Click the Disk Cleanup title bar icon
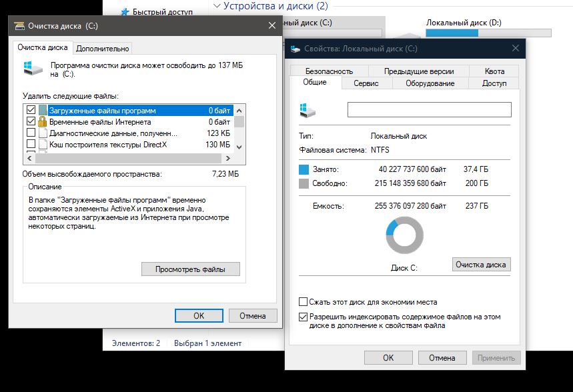The width and height of the screenshot is (573, 392). (x=18, y=26)
